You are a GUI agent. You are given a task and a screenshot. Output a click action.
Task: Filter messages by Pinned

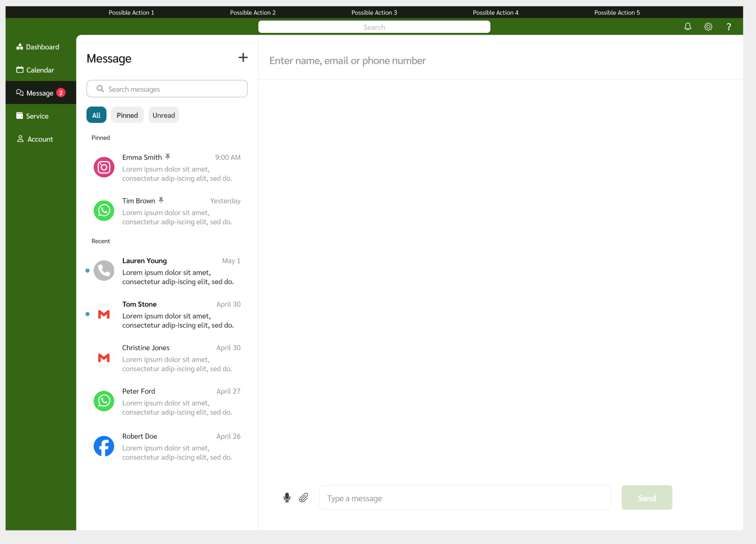(127, 115)
